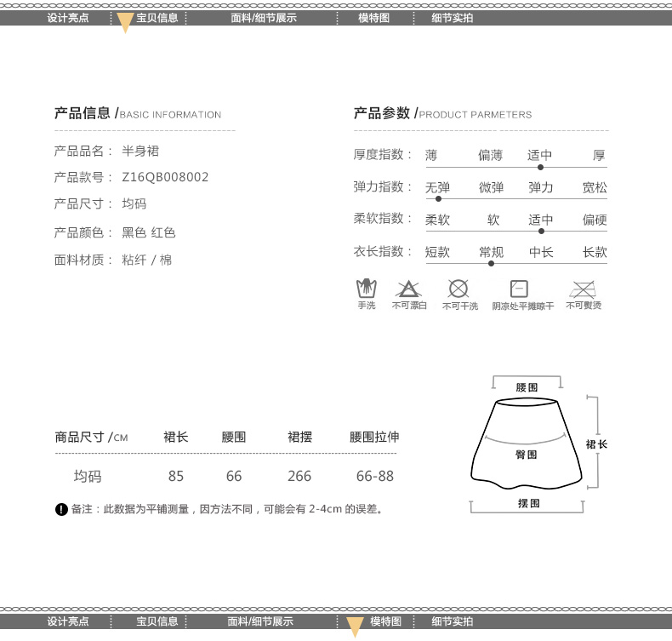
Task: Click the 弹力 option in 弹力指数 row
Action: coord(541,187)
